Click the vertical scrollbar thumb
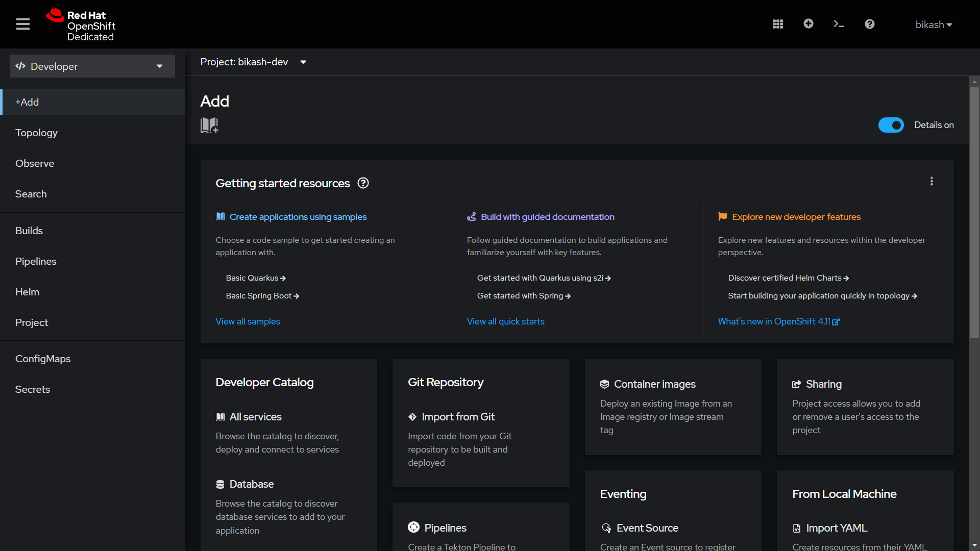980x551 pixels. coord(974,212)
